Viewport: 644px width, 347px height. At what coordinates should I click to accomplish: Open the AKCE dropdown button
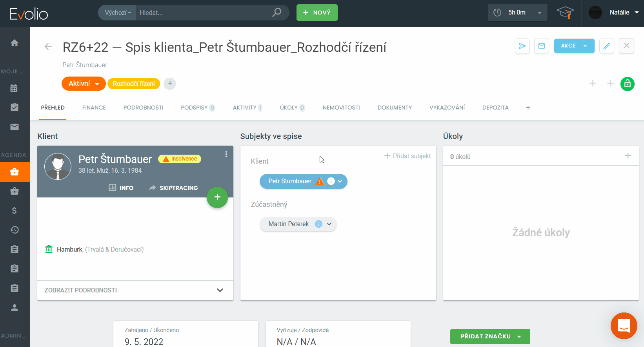(x=574, y=46)
